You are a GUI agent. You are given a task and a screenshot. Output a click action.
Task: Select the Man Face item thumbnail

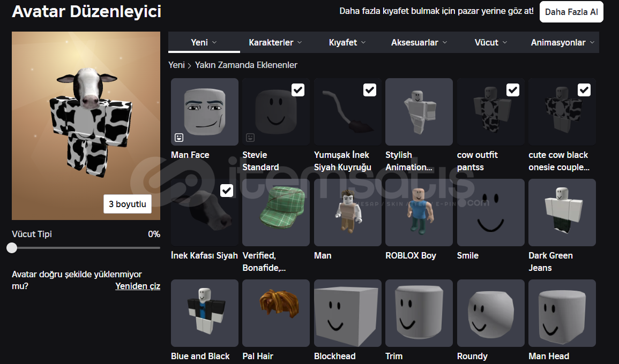(205, 111)
